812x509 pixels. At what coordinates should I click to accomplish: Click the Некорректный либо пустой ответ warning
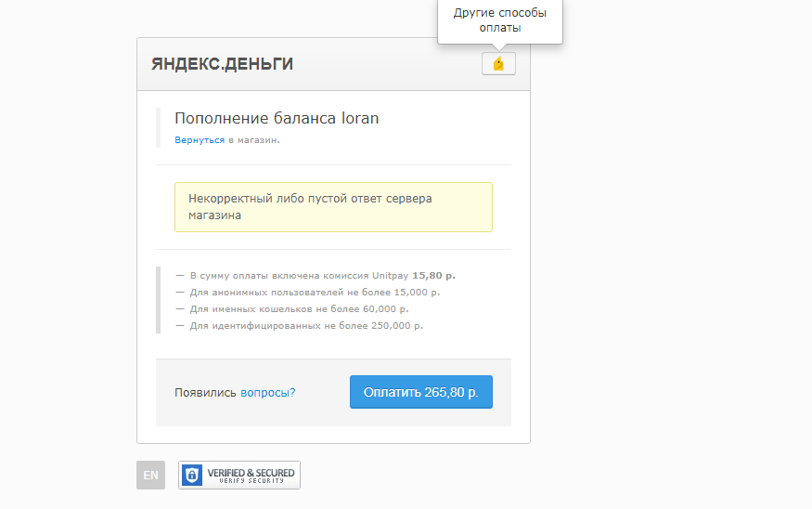tap(333, 207)
